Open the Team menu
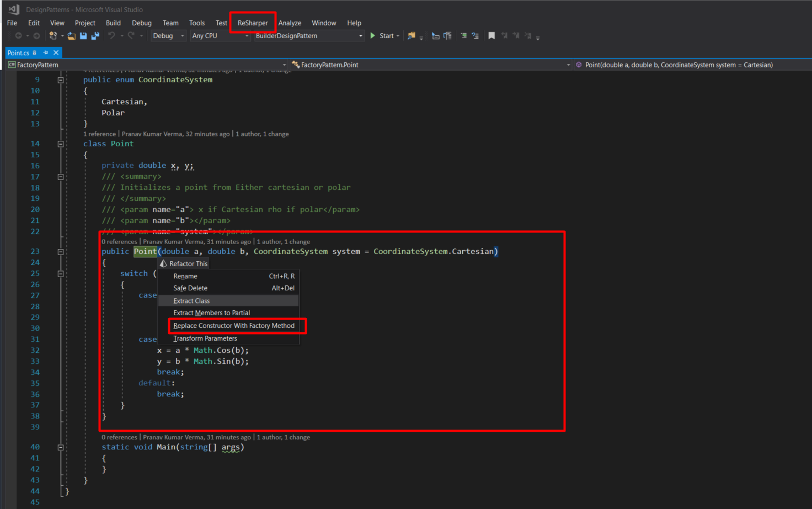Screen dimensions: 812x509 pyautogui.click(x=170, y=23)
